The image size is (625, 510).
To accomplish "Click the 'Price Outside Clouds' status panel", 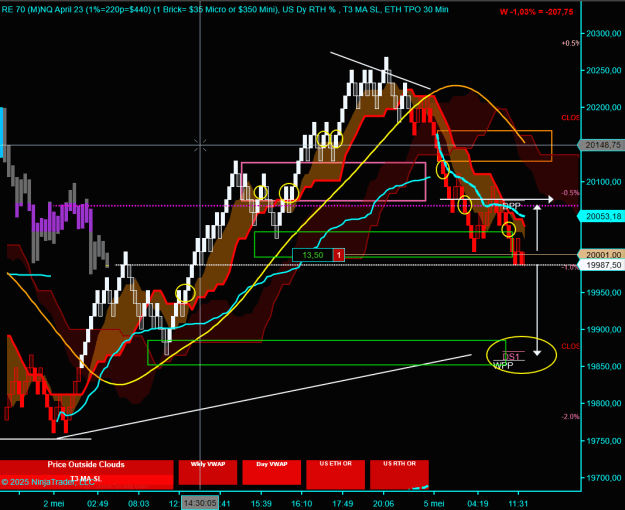I will coord(86,465).
